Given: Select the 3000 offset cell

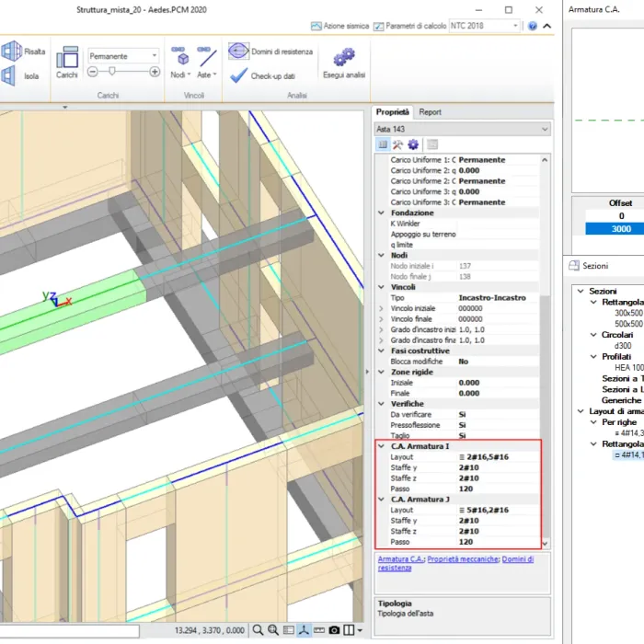Looking at the screenshot, I should tap(615, 229).
